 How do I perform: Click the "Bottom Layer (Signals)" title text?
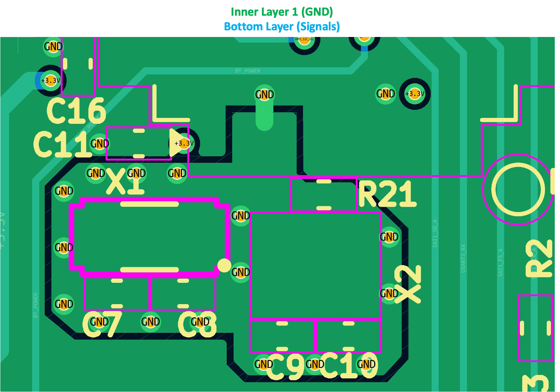click(x=282, y=27)
